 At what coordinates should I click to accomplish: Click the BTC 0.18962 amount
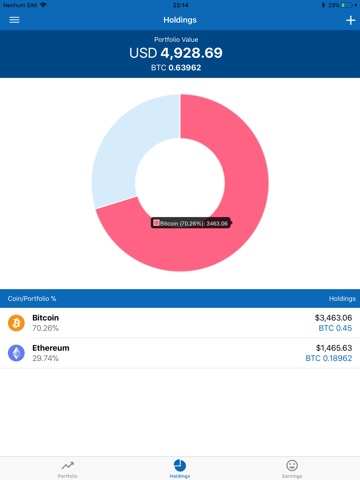(329, 358)
